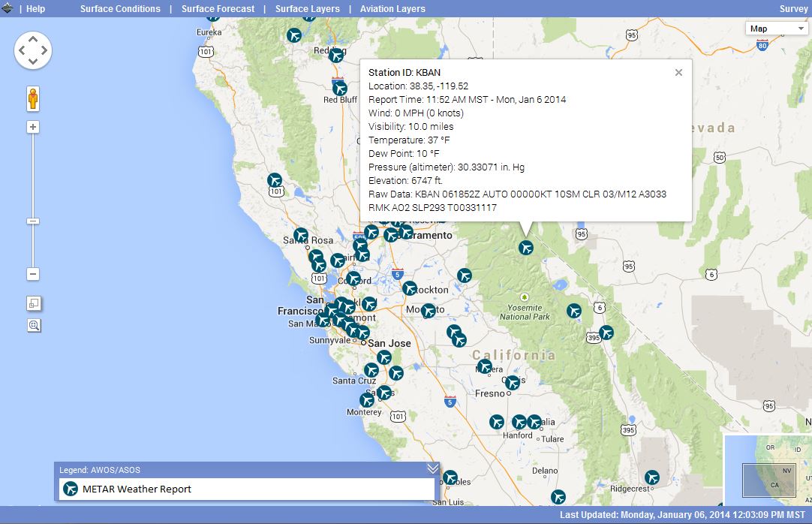Close the KBAN station info popup

pyautogui.click(x=678, y=72)
